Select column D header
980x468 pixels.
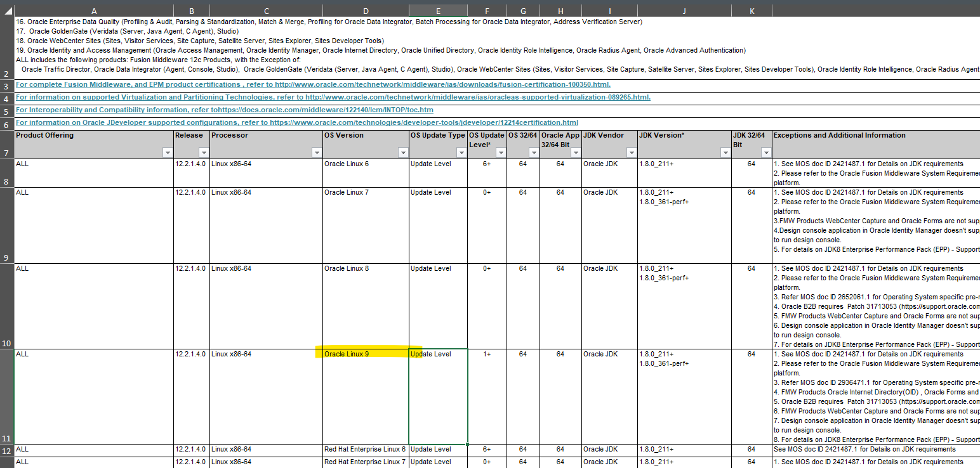tap(366, 11)
